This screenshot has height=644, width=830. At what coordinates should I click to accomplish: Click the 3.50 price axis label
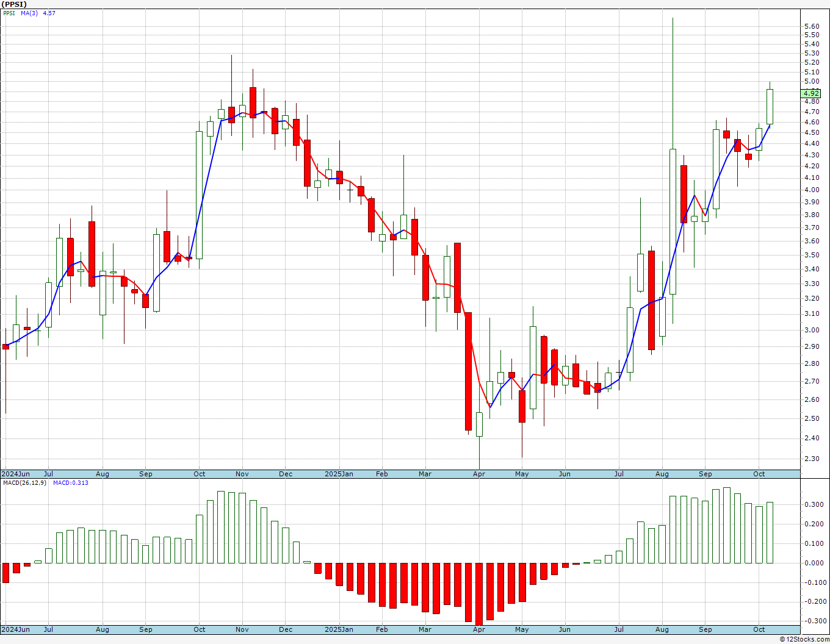[812, 254]
